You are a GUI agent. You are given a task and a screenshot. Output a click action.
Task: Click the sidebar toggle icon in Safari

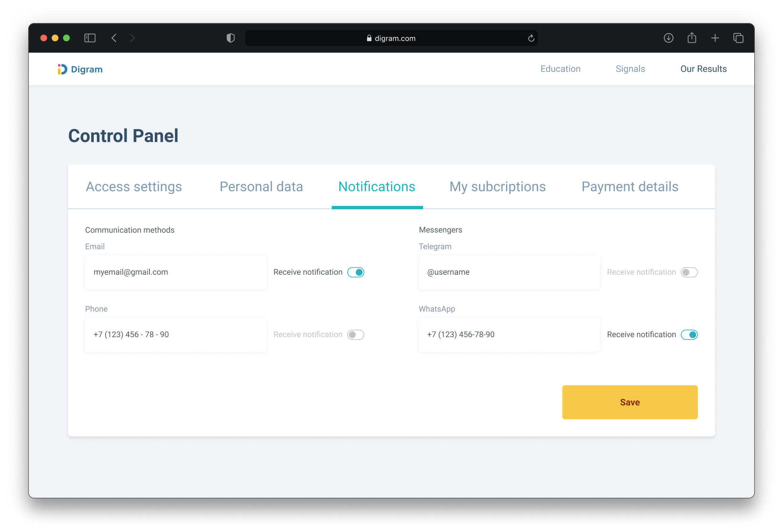click(x=90, y=38)
